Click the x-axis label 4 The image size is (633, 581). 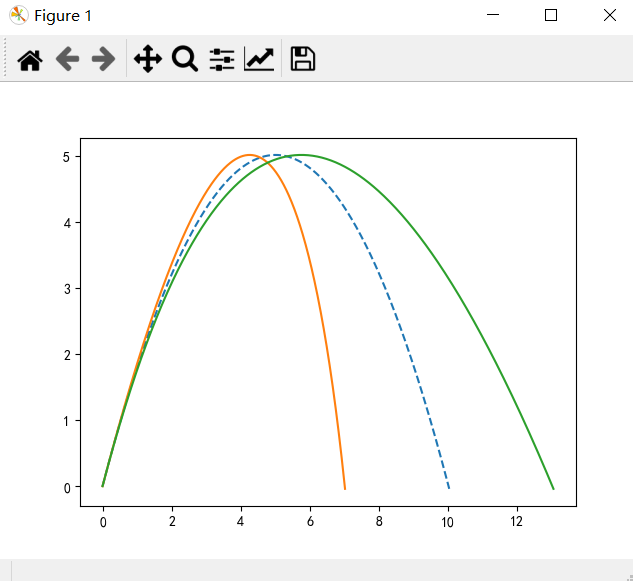241,522
